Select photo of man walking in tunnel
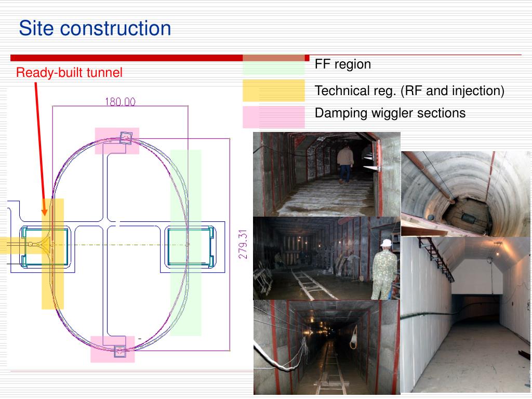 click(x=327, y=174)
